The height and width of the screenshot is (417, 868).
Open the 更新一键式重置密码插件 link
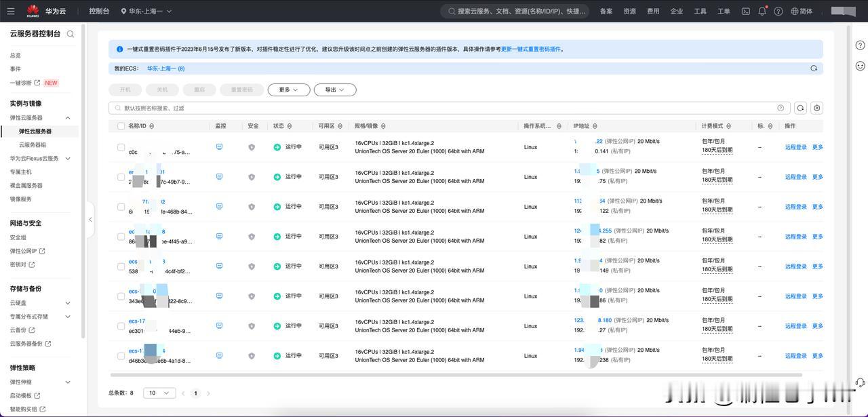tap(531, 49)
